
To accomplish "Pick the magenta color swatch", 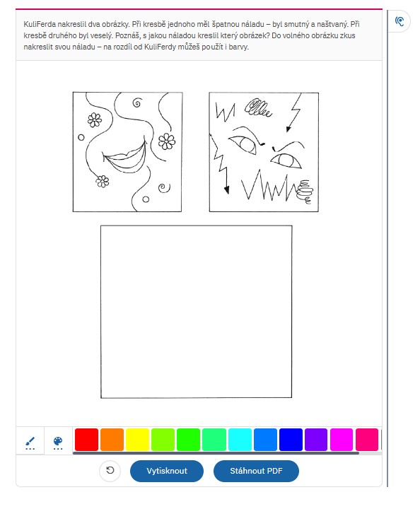I will click(342, 440).
